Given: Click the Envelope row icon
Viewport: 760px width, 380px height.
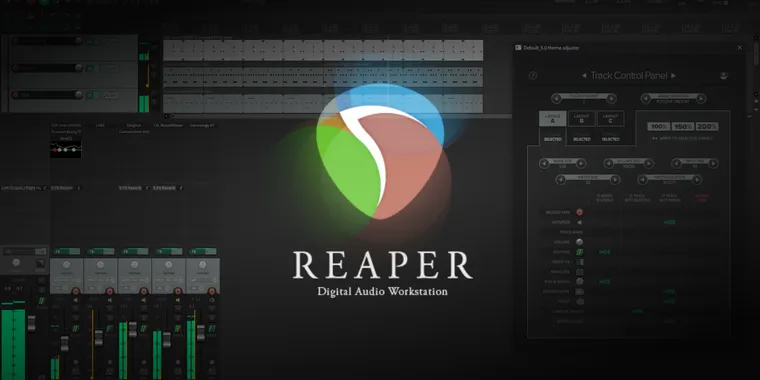Looking at the screenshot, I should point(579,272).
